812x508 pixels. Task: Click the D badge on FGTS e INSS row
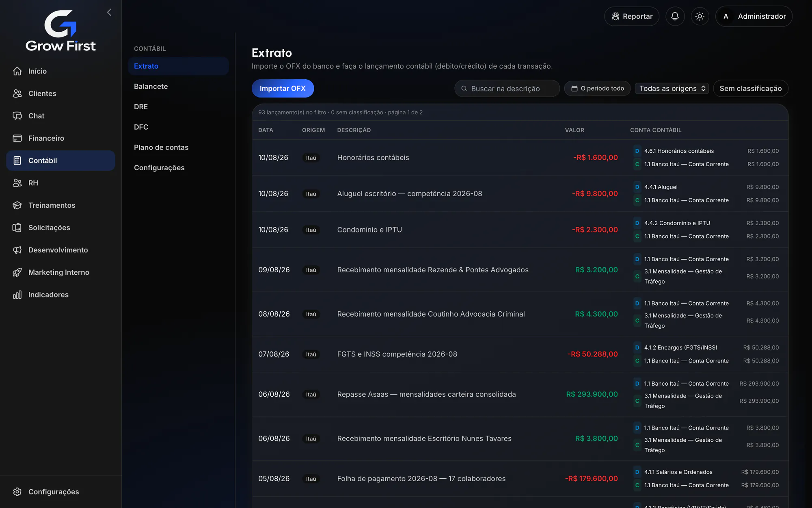click(637, 347)
